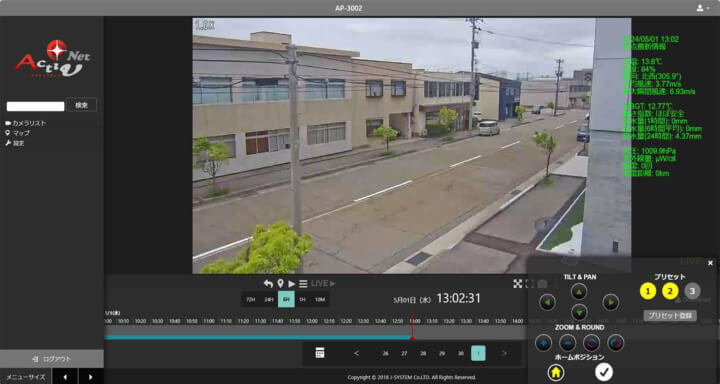Select preset 3
The width and height of the screenshot is (720, 384).
tap(692, 291)
